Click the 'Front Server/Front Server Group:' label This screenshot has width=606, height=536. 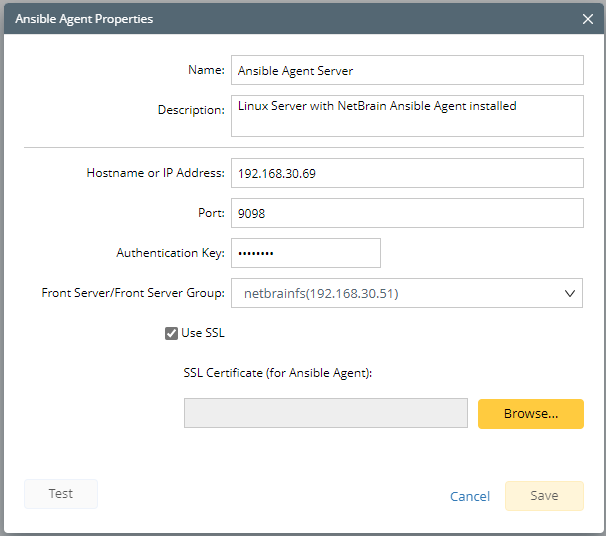(133, 293)
